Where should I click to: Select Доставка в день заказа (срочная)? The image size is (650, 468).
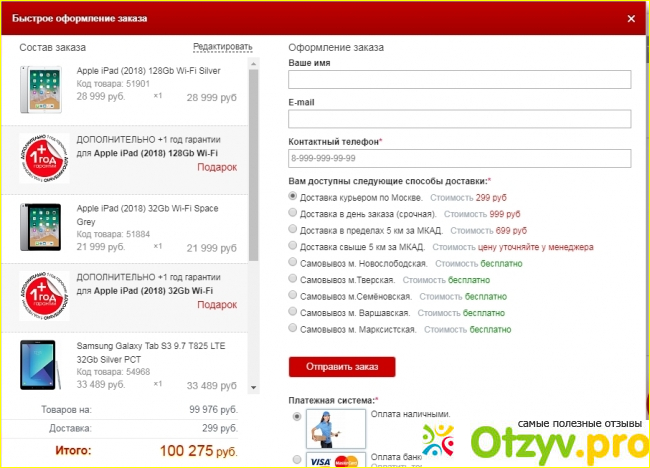(293, 213)
